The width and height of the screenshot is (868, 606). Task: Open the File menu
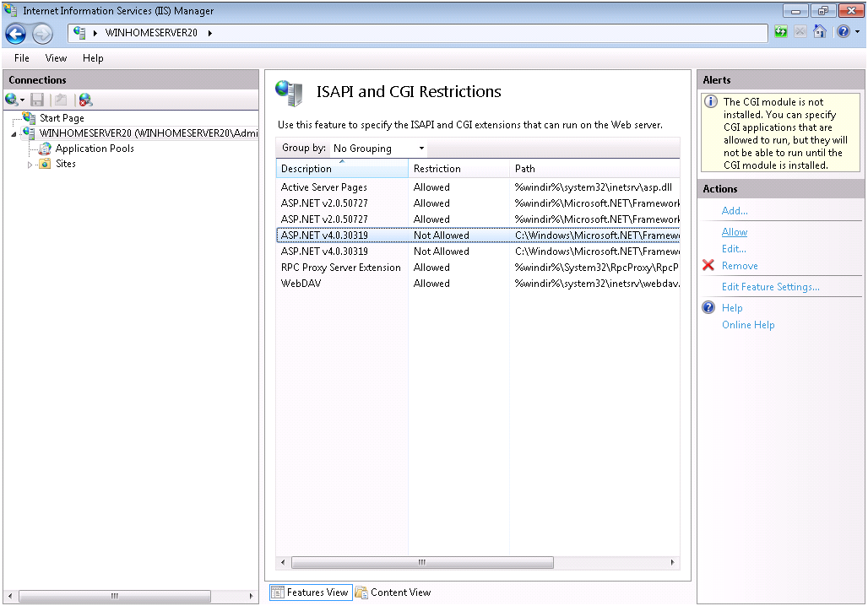[x=22, y=58]
